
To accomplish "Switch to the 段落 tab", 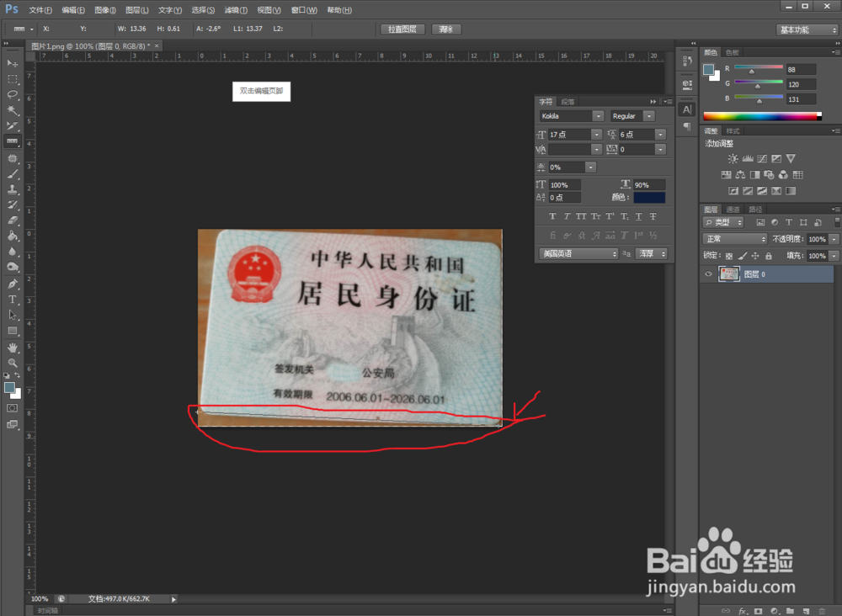I will click(568, 102).
